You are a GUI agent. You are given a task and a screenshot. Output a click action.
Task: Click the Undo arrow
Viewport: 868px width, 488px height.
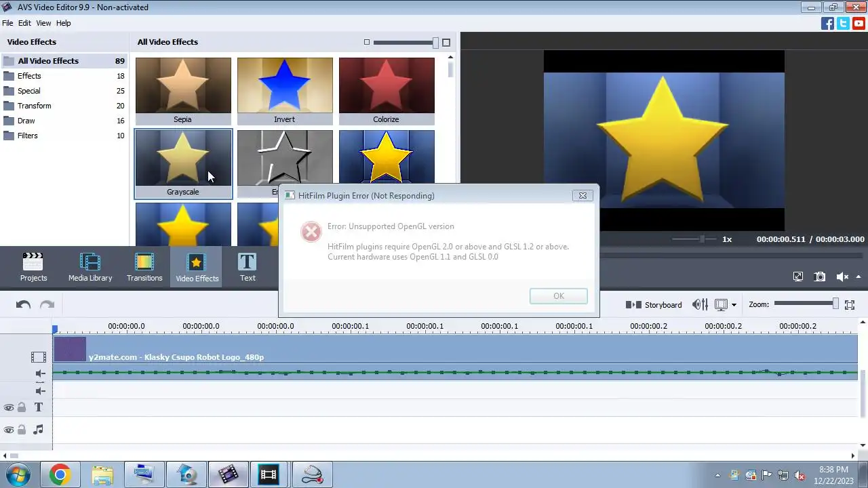23,305
